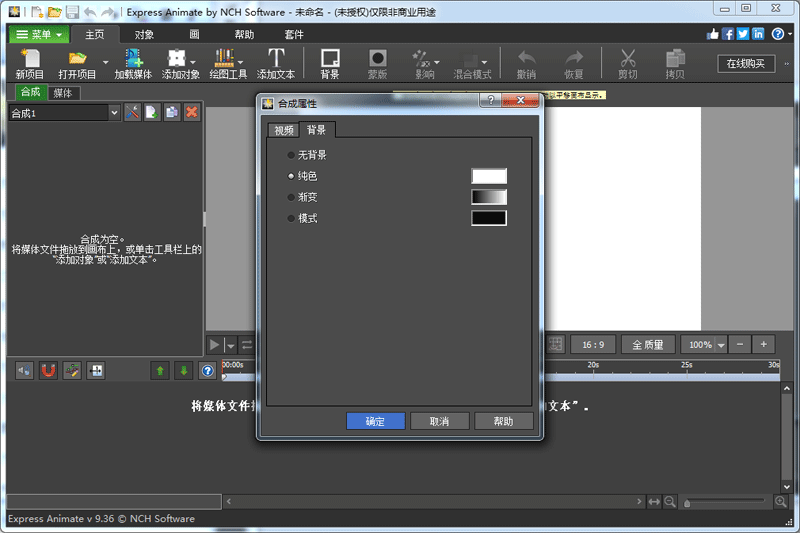Viewport: 800px width, 533px height.
Task: Click the gradient swatch next to 渐变
Action: point(489,197)
